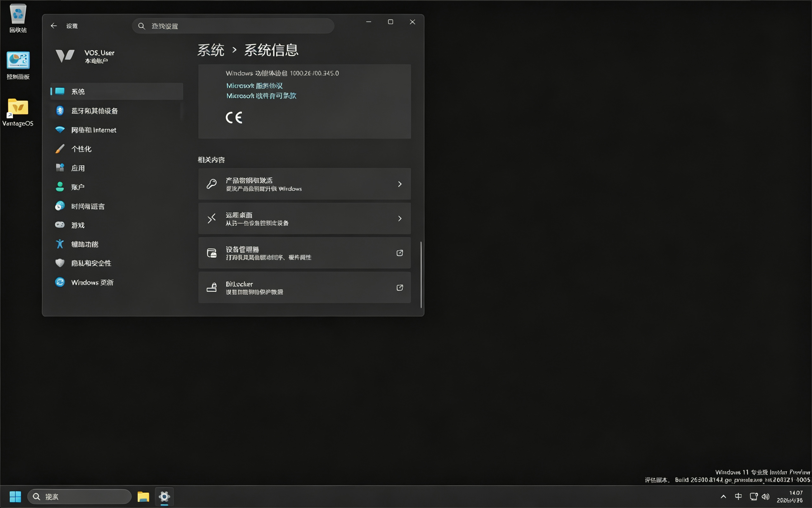Select 系统 in the Settings sidebar

[x=117, y=91]
